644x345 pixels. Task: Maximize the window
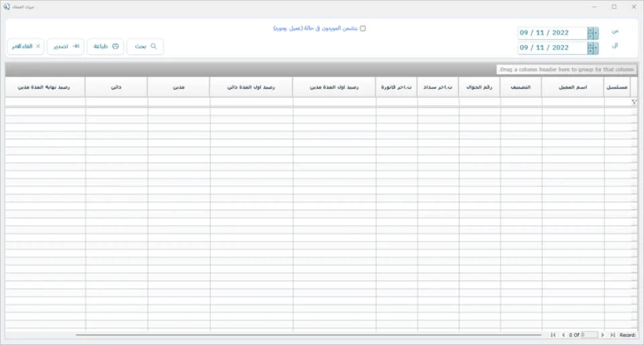pos(614,7)
